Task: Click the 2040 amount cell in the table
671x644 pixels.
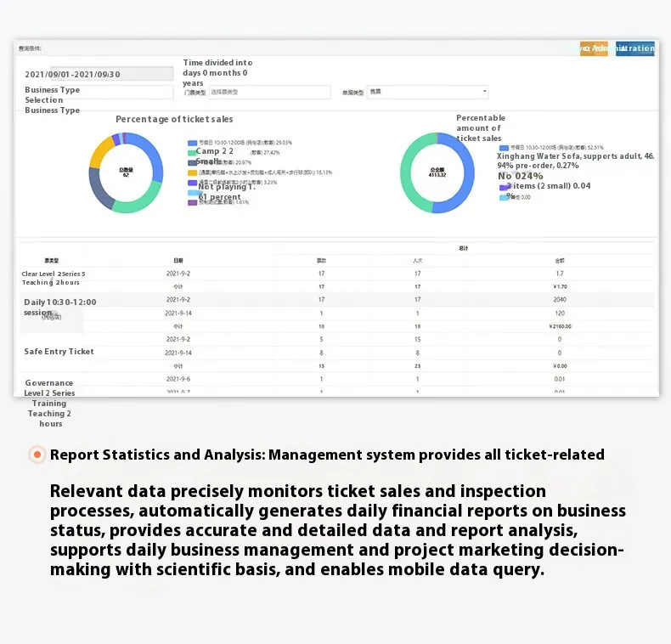Action: 559,299
